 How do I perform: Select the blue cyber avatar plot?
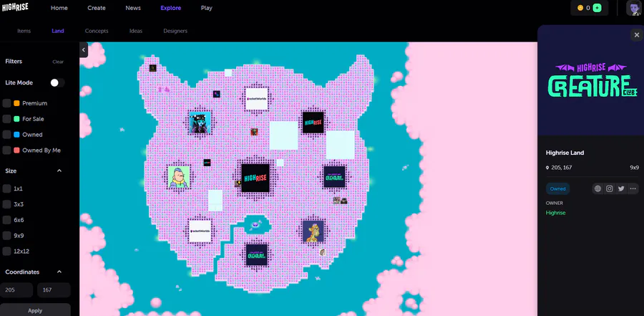point(200,123)
